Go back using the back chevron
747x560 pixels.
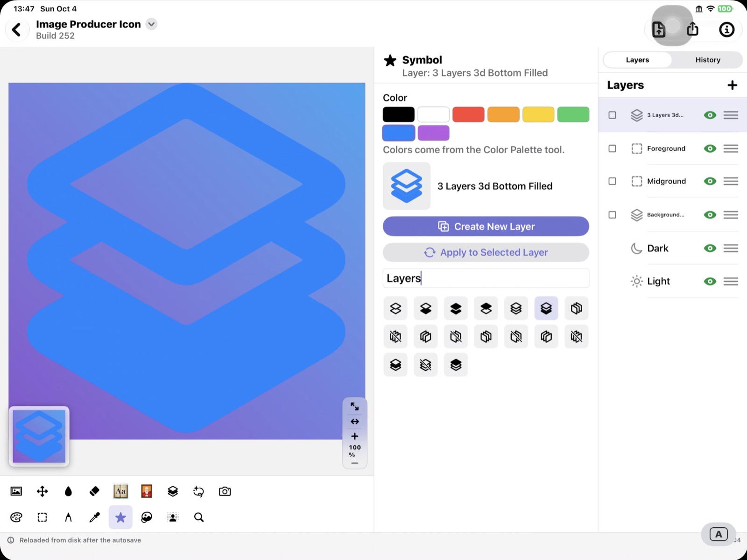coord(17,30)
